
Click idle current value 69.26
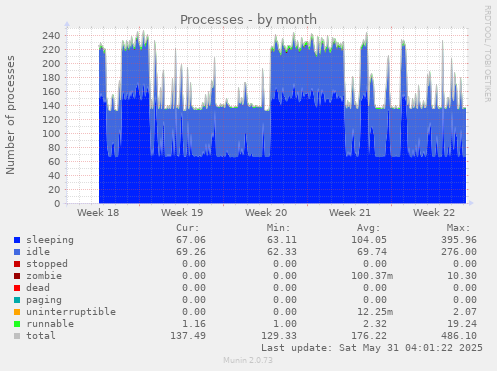191,252
